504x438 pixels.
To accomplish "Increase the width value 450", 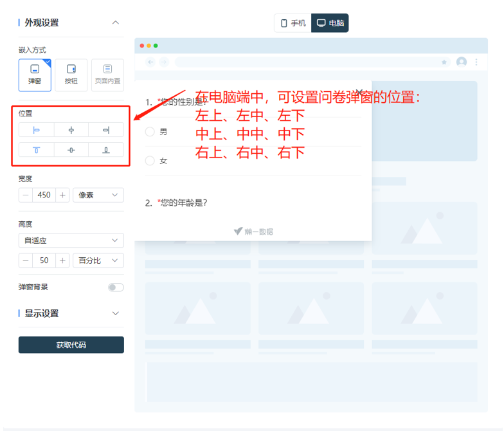I will [x=63, y=195].
